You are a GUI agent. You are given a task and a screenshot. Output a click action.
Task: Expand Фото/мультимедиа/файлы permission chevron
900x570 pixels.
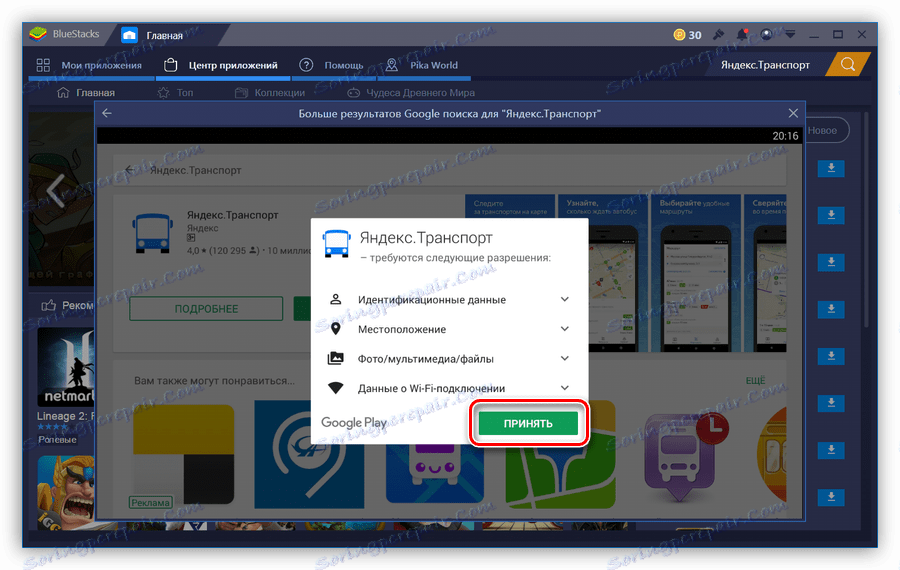[565, 358]
